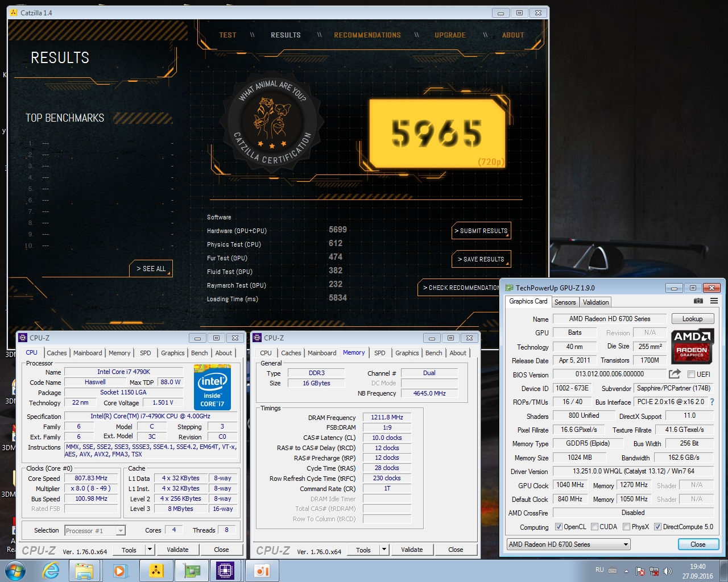Click Close in CPU-Z Memory window
Screen dimensions: 728x582
click(x=456, y=550)
